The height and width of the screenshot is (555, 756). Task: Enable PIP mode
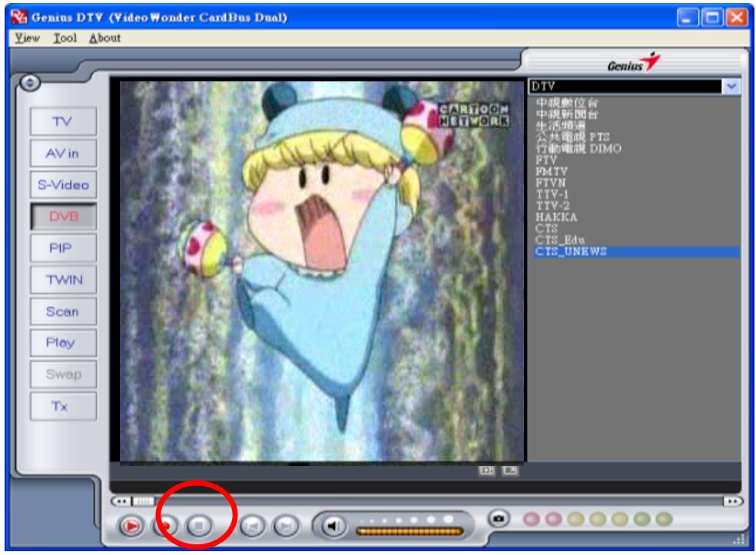(x=63, y=249)
